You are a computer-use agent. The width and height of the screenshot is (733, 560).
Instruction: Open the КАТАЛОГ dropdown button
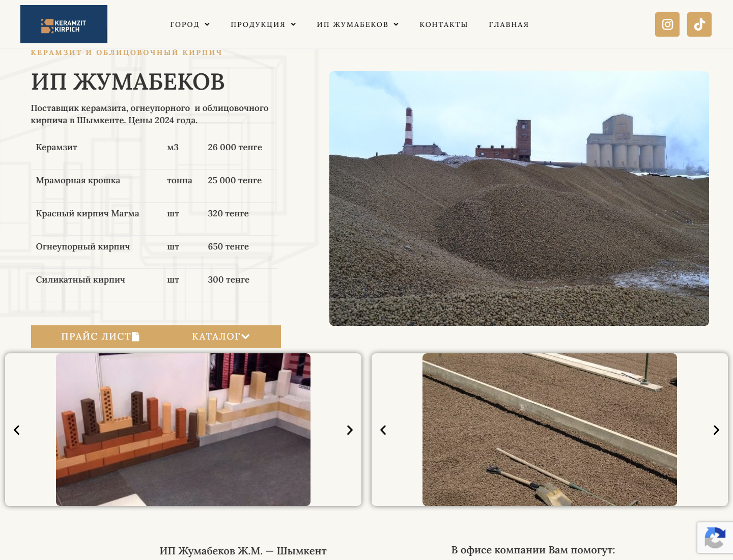click(221, 337)
